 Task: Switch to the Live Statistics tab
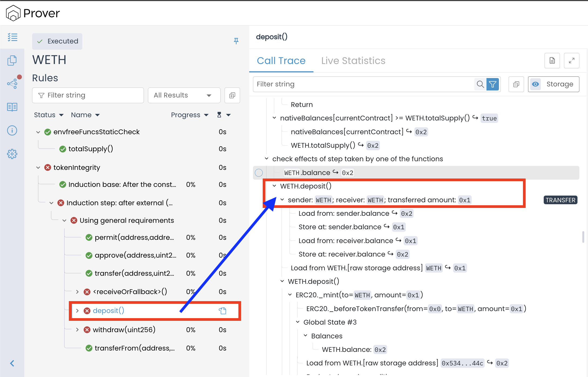(x=353, y=61)
